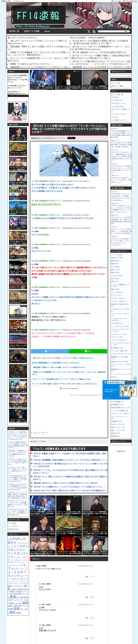
Task: Like comment 21 with heart icon
Action: click(91, 617)
